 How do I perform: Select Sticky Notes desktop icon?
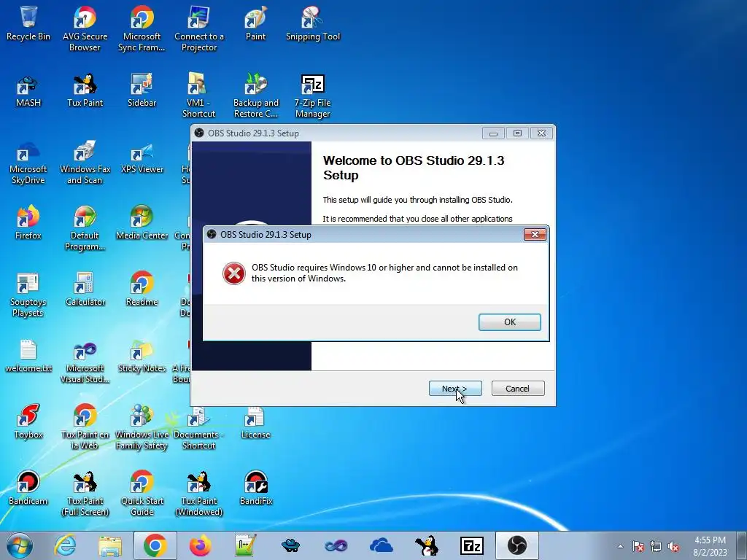(142, 356)
